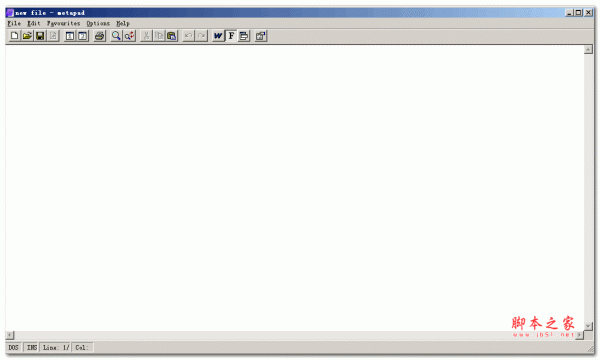Click the Copy icon in toolbar

pyautogui.click(x=159, y=36)
